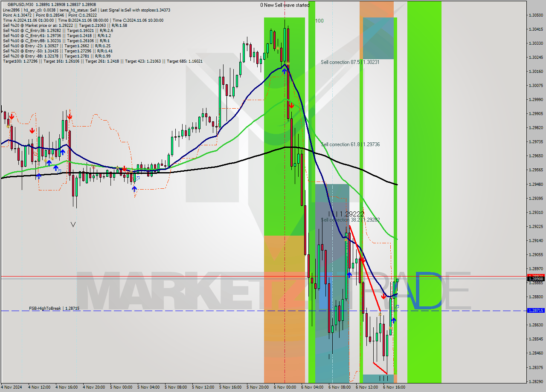The height and width of the screenshot is (392, 546).
Task: Click the '5 Nov 08:00' time axis label
Action: click(176, 387)
